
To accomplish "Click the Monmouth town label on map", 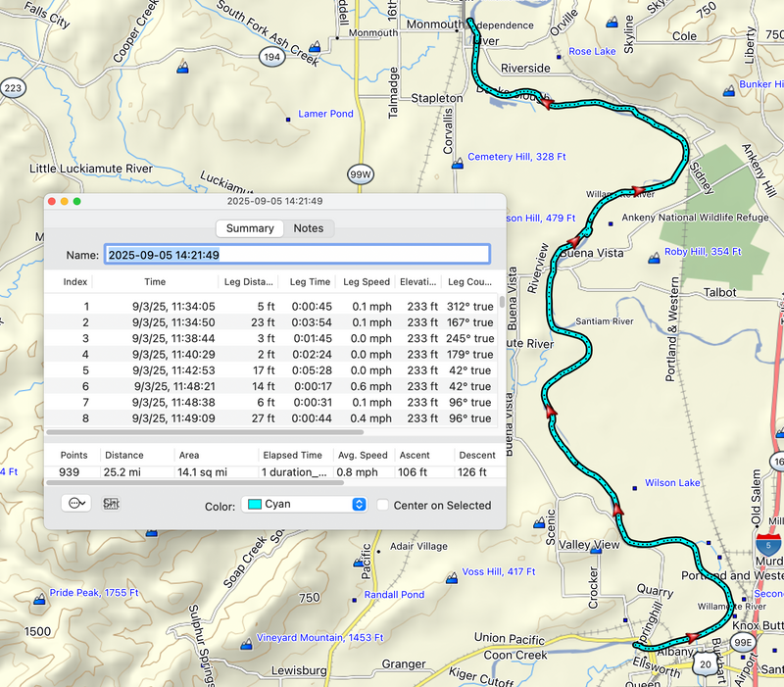I will [373, 33].
